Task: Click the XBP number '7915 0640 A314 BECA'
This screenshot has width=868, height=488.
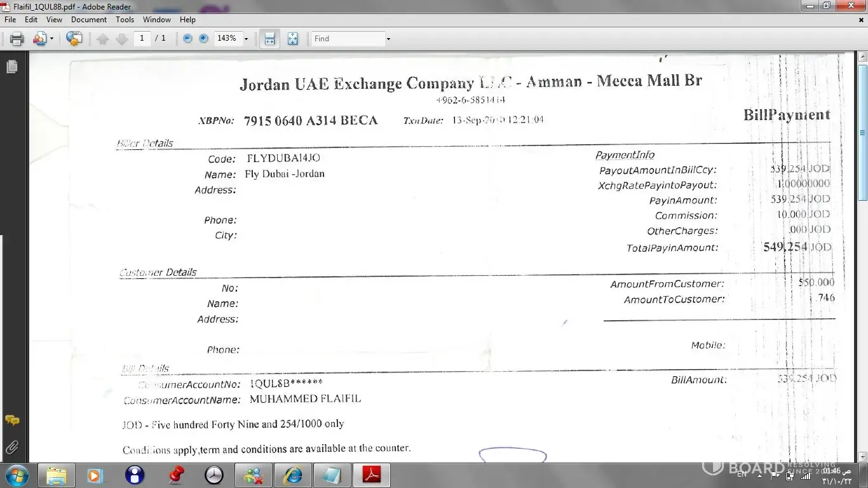Action: (311, 121)
